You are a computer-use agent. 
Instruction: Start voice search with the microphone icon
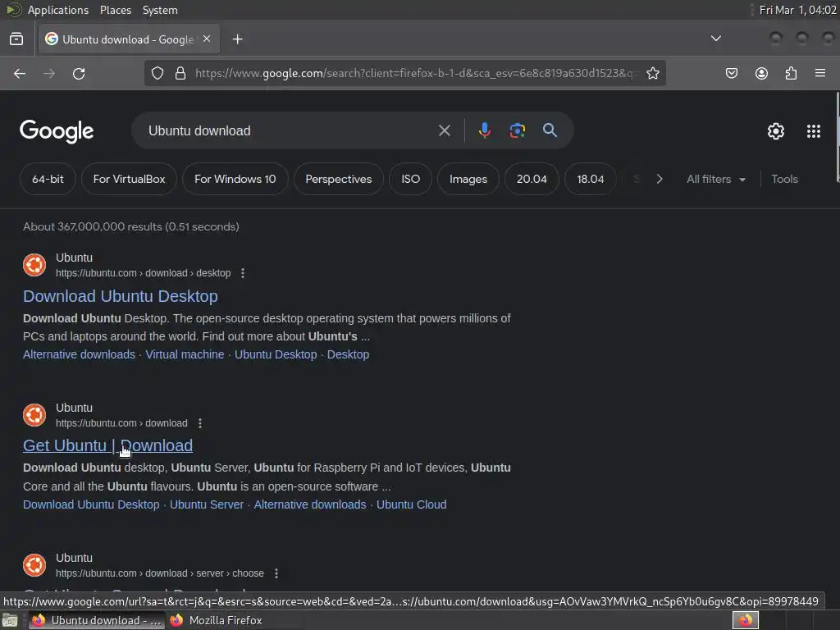pyautogui.click(x=484, y=130)
